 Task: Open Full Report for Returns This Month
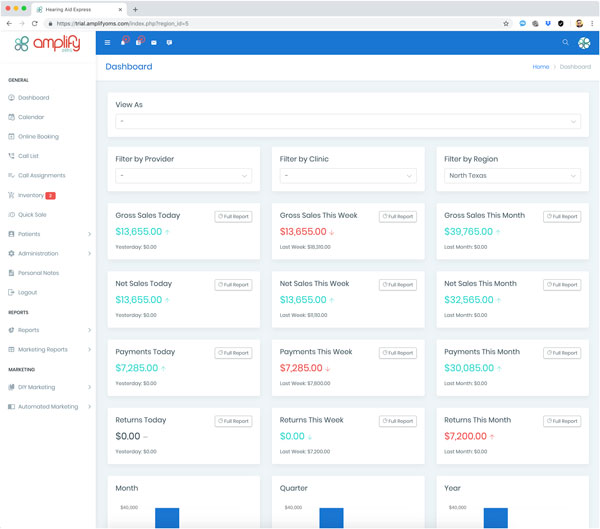562,421
